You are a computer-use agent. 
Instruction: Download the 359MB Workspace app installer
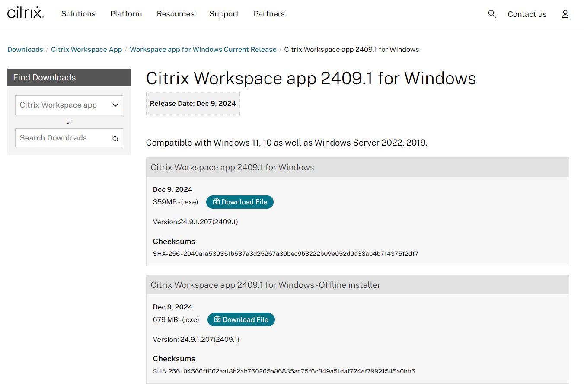[x=240, y=202]
